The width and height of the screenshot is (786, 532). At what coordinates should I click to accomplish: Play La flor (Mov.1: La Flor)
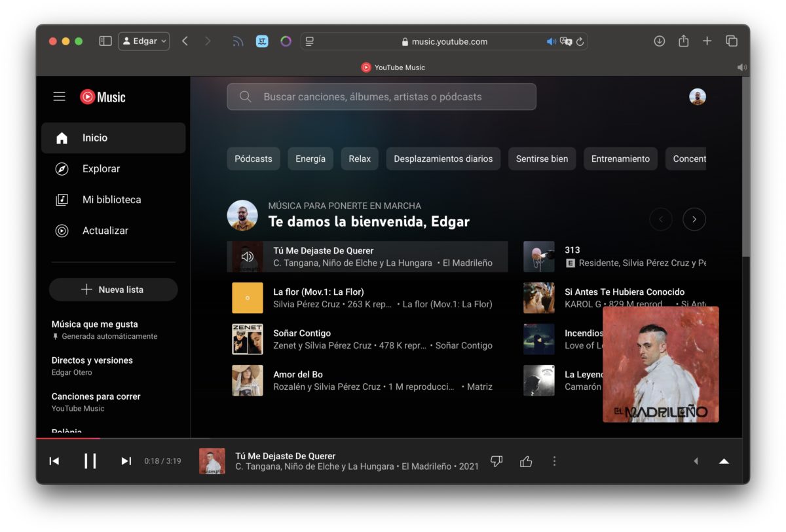tap(248, 298)
